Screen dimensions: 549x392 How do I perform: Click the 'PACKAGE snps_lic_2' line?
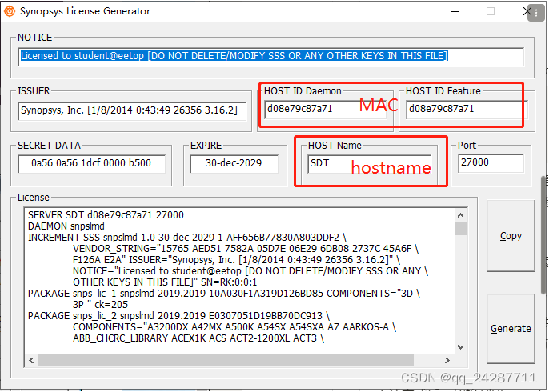(x=178, y=316)
